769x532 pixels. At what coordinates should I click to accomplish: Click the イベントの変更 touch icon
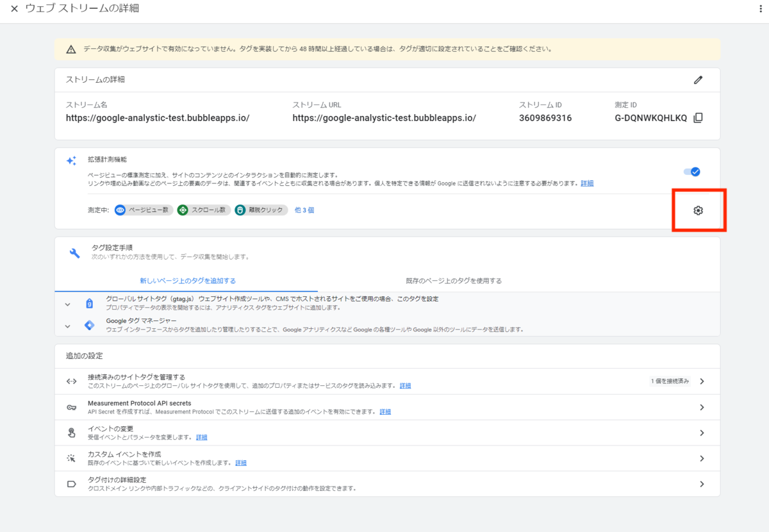coord(72,433)
